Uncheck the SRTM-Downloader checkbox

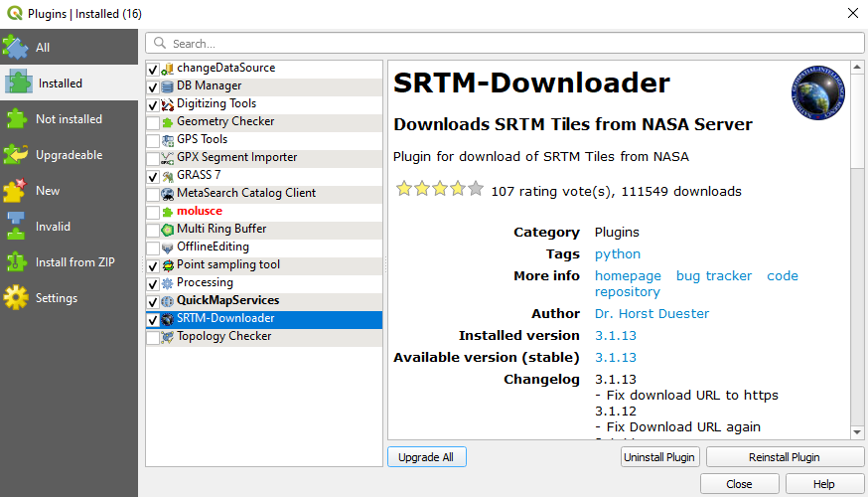(x=153, y=320)
